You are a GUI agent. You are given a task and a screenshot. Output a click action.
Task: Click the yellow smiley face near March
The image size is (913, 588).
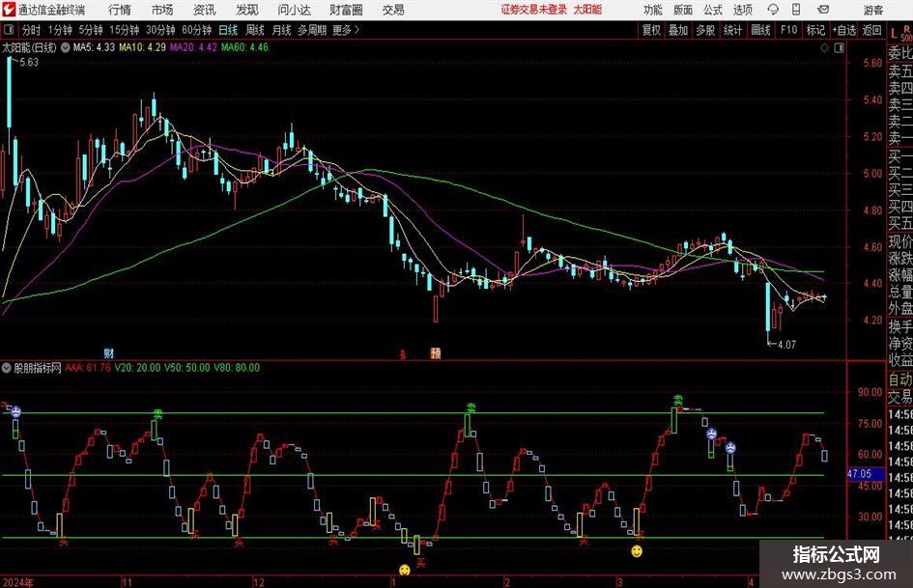(x=637, y=550)
